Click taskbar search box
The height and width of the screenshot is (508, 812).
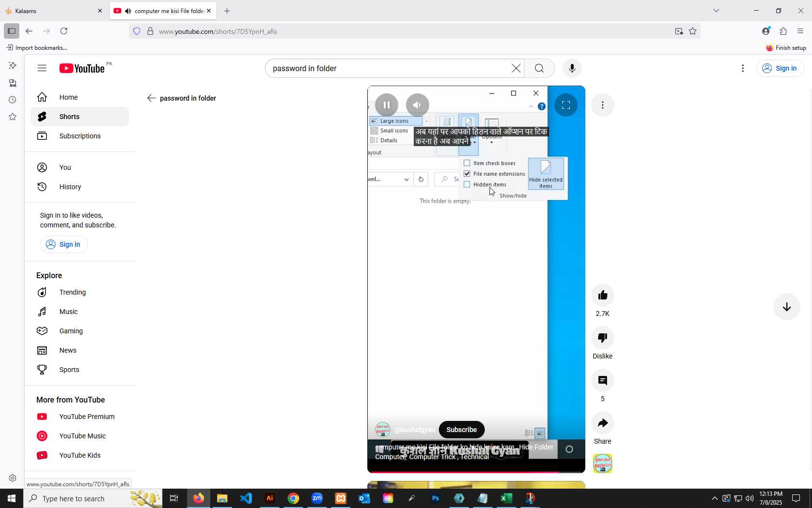tap(93, 498)
